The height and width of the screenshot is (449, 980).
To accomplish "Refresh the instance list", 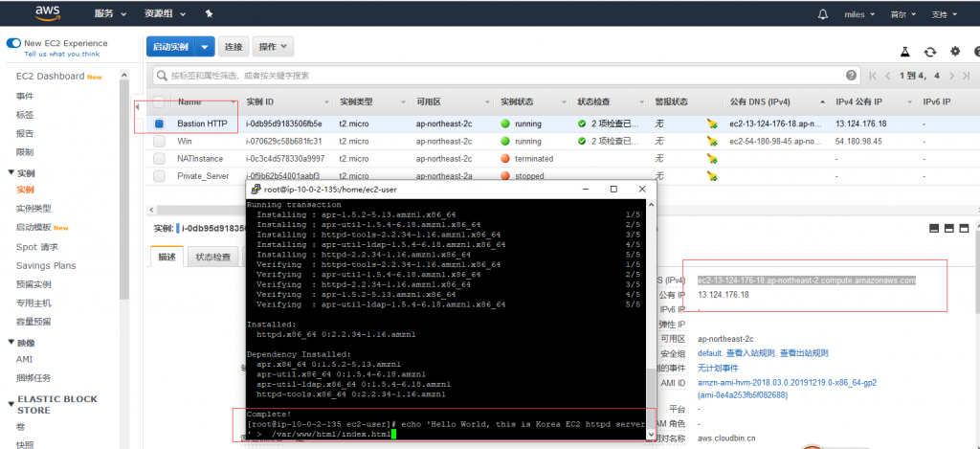I will 930,52.
